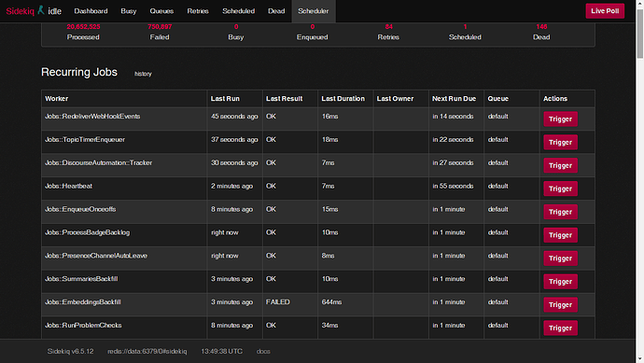Click the 13:49:38 UTC time text

[222, 352]
